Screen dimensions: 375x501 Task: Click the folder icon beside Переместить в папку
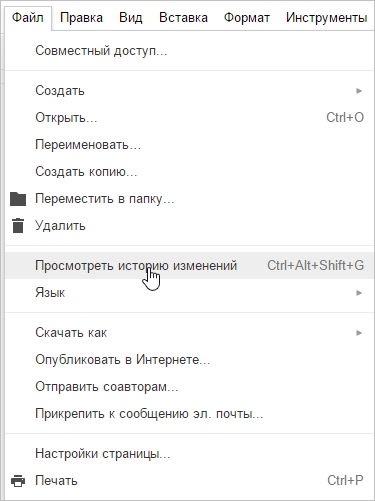(x=18, y=199)
